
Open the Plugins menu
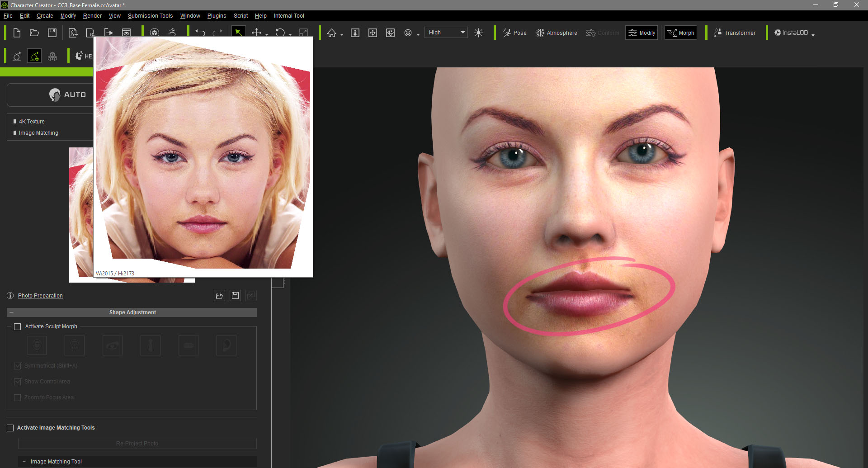tap(217, 15)
